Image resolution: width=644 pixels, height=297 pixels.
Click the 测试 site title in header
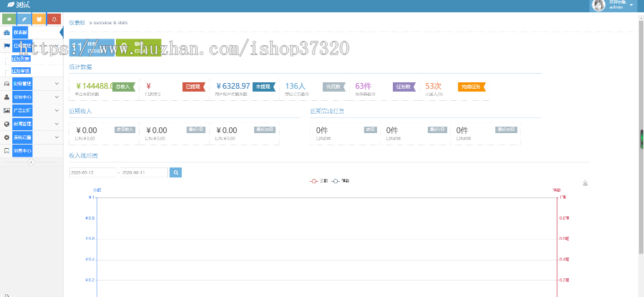[23, 5]
